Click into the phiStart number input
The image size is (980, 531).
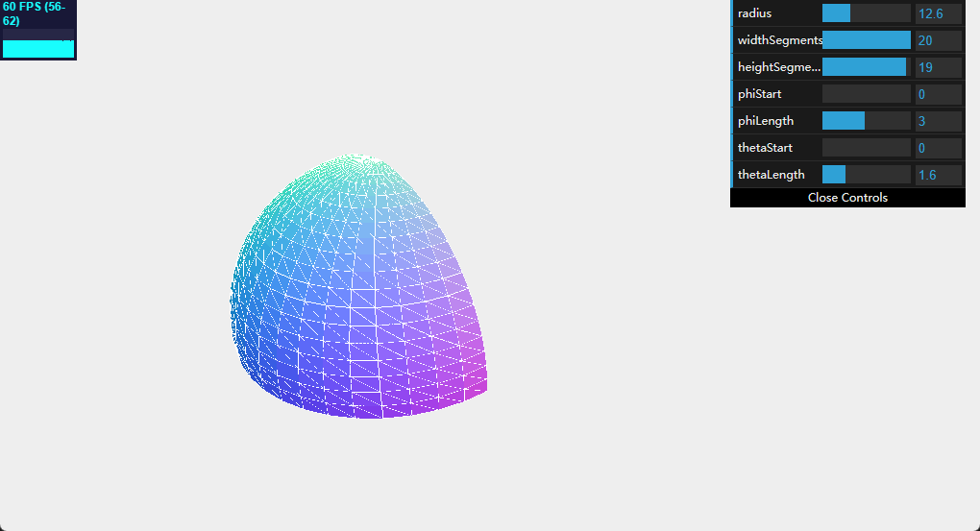(938, 94)
